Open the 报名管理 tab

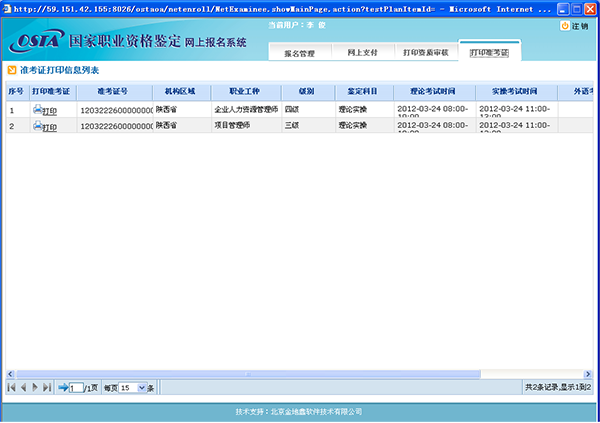(300, 53)
